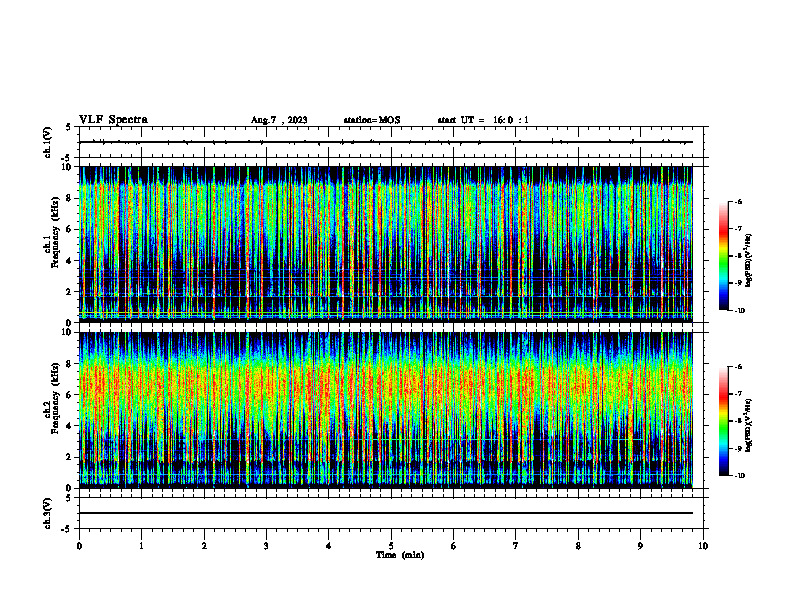Click the ch.3 voltage trace line
The image size is (792, 612).
click(386, 513)
